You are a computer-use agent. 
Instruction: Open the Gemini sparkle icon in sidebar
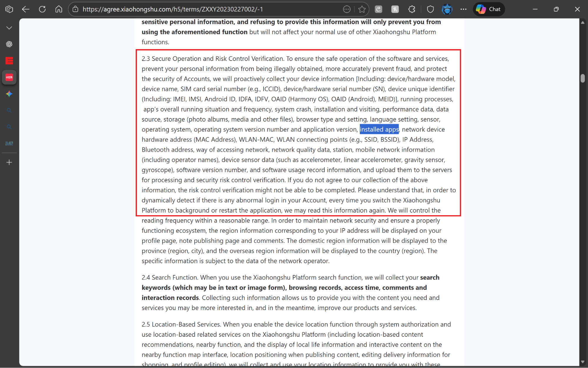[x=9, y=94]
